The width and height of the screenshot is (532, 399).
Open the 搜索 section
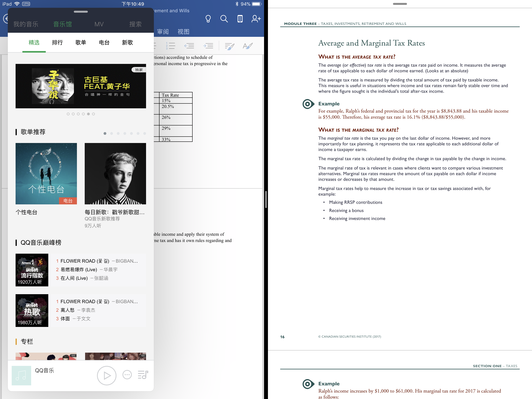135,24
